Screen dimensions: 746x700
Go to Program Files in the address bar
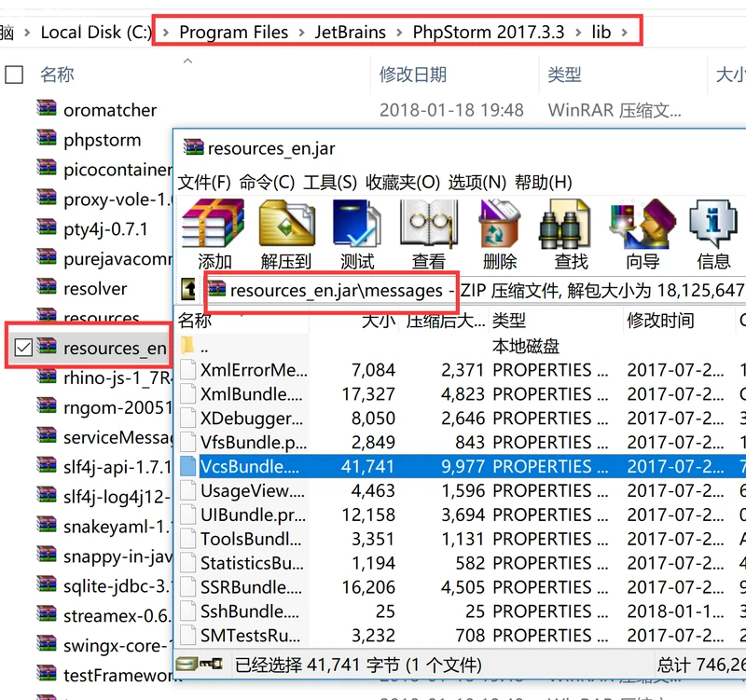tap(234, 33)
